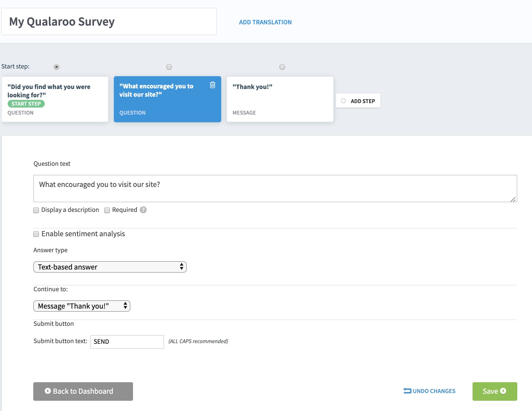
Task: Click the Required help question mark icon
Action: tap(143, 210)
